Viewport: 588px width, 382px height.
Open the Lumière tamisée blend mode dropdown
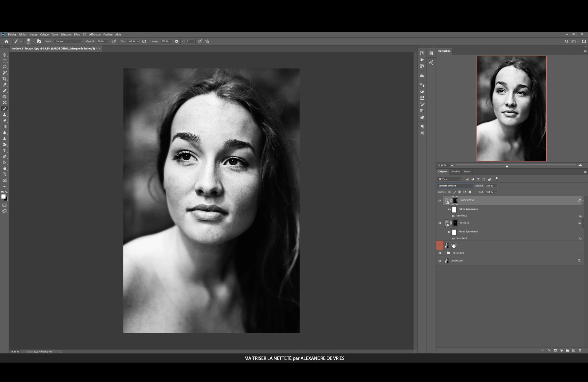click(x=455, y=186)
